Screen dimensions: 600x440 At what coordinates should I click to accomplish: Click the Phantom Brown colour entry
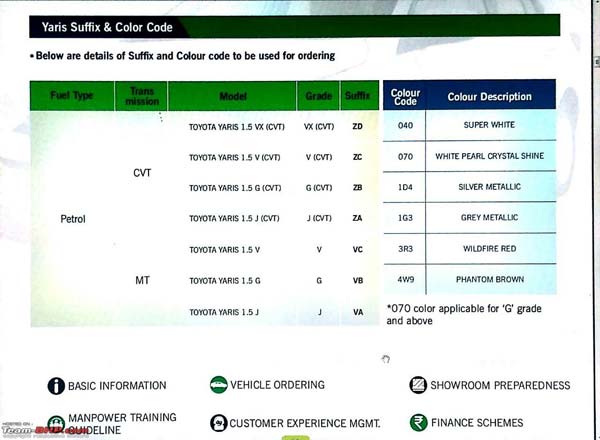click(490, 280)
